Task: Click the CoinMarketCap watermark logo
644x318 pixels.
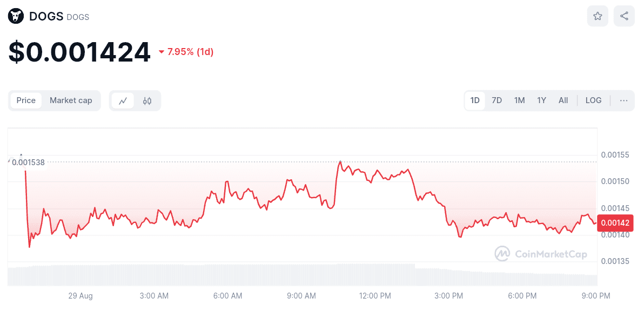Action: [541, 254]
